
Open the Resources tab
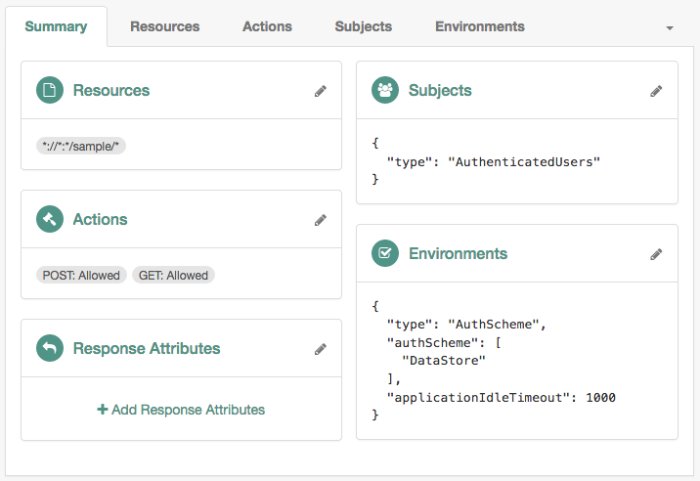click(165, 26)
